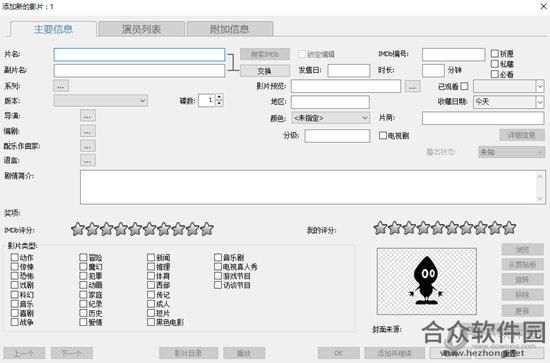Click the OK button
The width and height of the screenshot is (550, 363).
coord(339,353)
